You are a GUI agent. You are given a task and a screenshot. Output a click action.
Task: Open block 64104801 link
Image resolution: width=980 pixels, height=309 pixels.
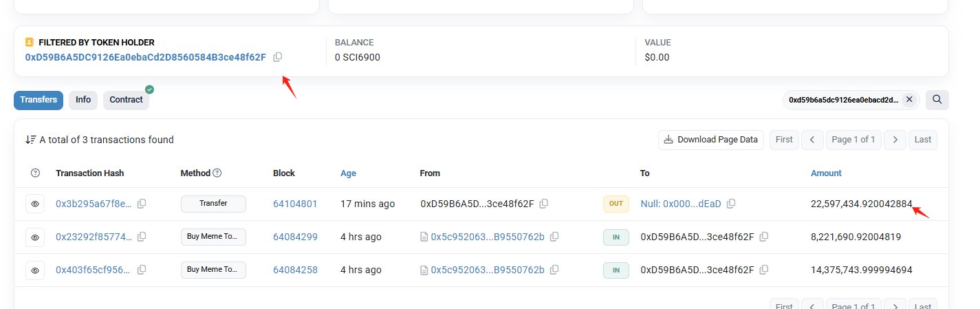click(295, 204)
